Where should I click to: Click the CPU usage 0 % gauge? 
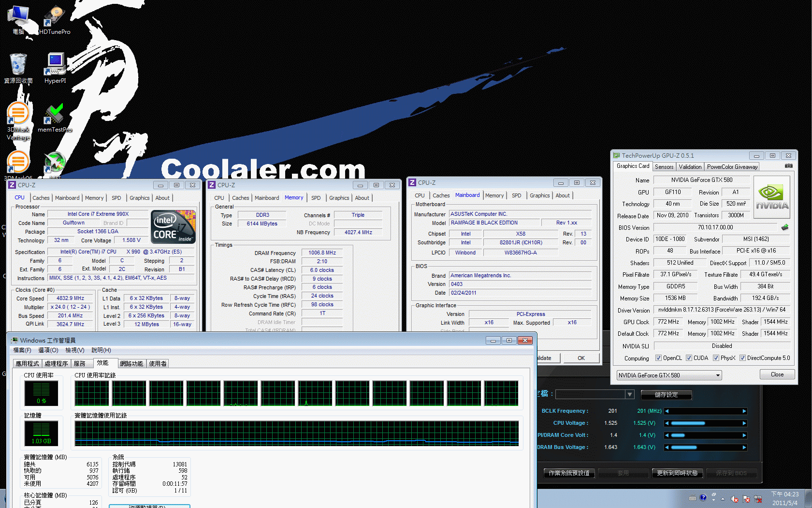point(42,393)
